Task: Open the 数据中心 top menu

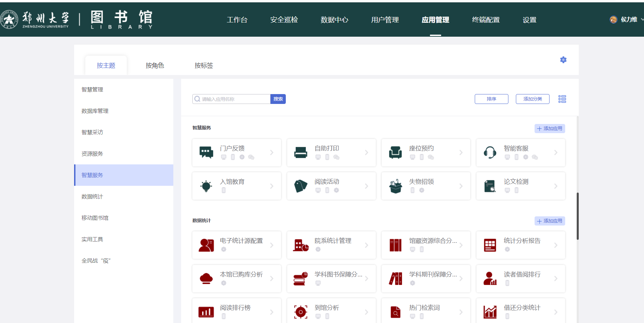Action: tap(334, 20)
